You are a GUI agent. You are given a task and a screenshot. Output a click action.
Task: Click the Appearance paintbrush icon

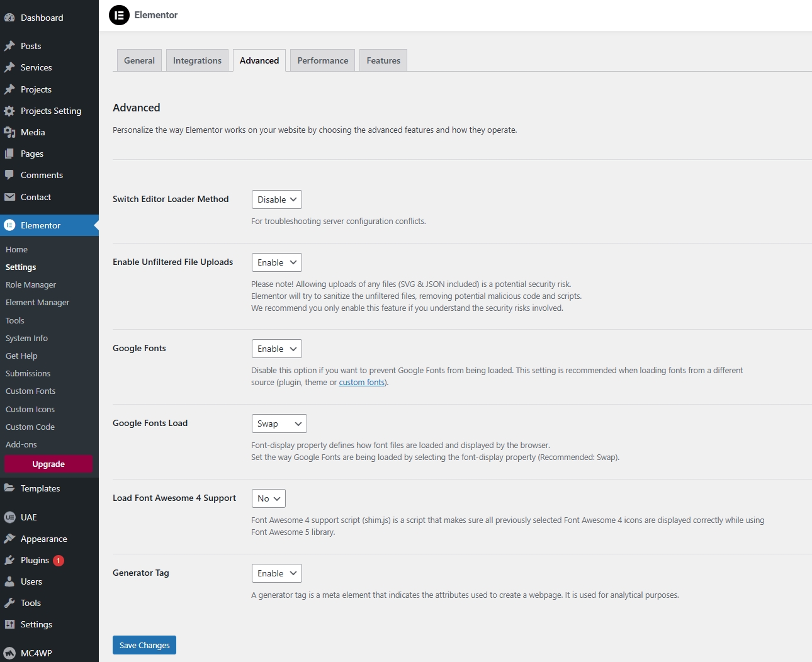9,539
